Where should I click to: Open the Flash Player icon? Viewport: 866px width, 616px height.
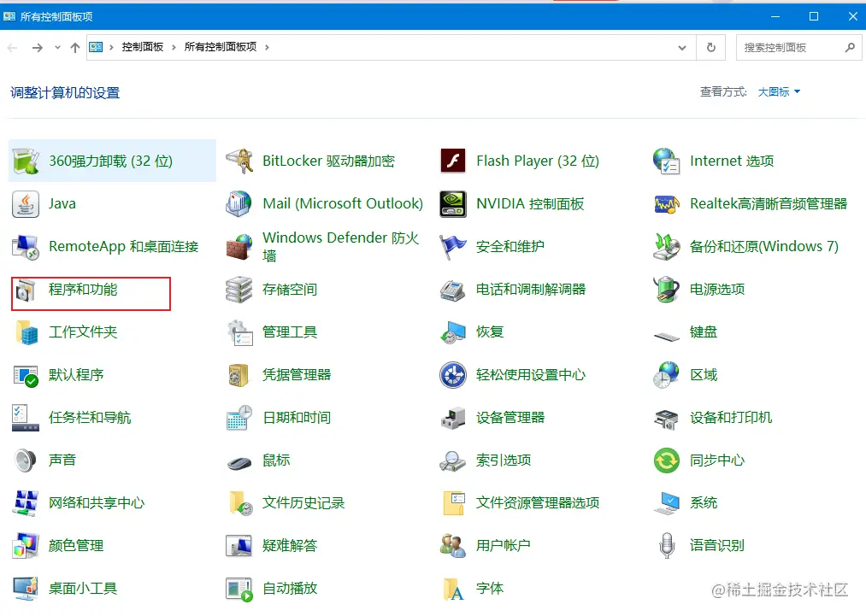pyautogui.click(x=453, y=161)
